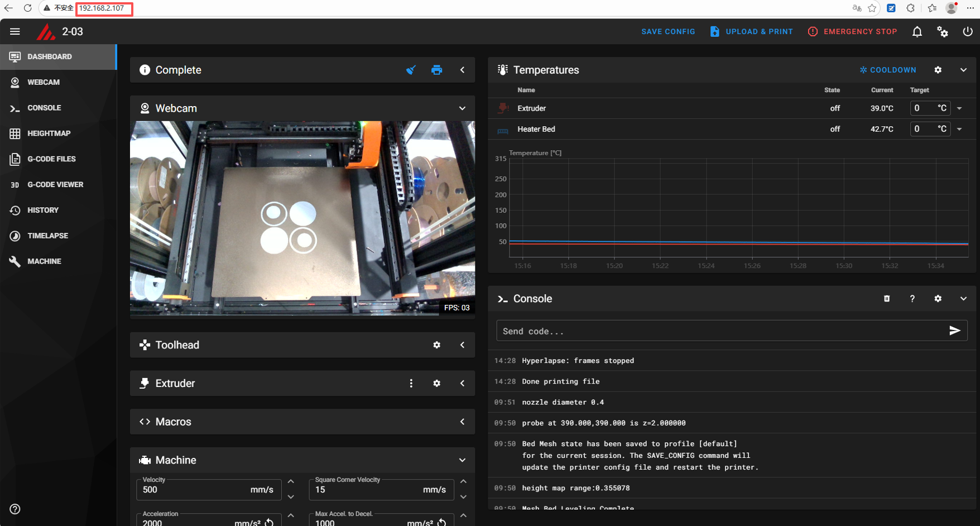Click the hamburger menu icon
This screenshot has height=526, width=980.
tap(15, 32)
